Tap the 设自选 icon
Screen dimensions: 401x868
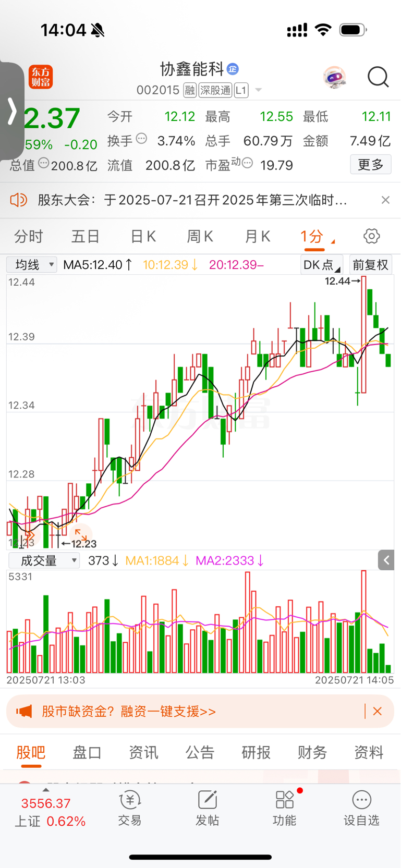tap(361, 800)
